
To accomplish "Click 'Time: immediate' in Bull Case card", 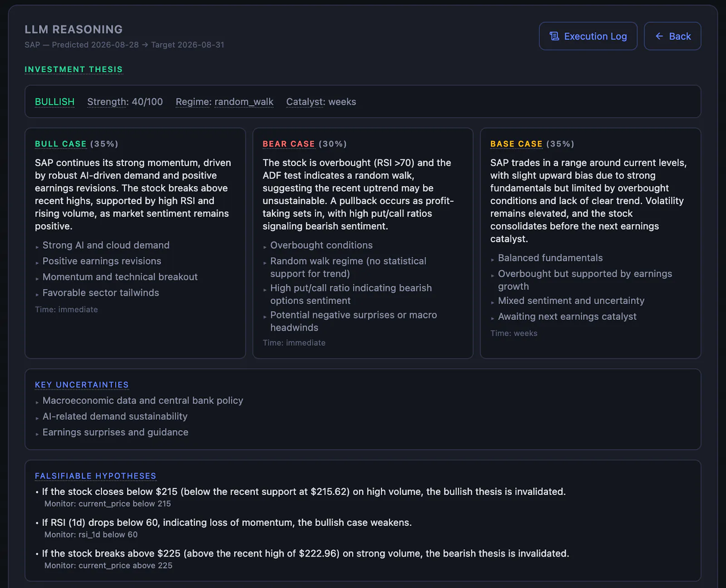I will pos(66,309).
